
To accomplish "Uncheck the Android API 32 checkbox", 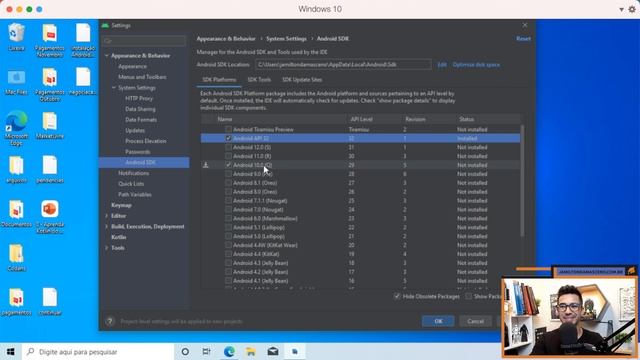I will tap(228, 138).
